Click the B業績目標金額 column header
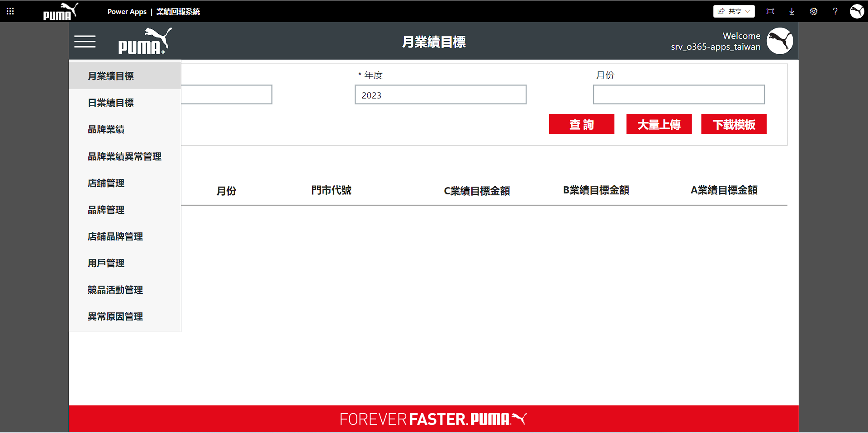The height and width of the screenshot is (433, 868). [596, 190]
